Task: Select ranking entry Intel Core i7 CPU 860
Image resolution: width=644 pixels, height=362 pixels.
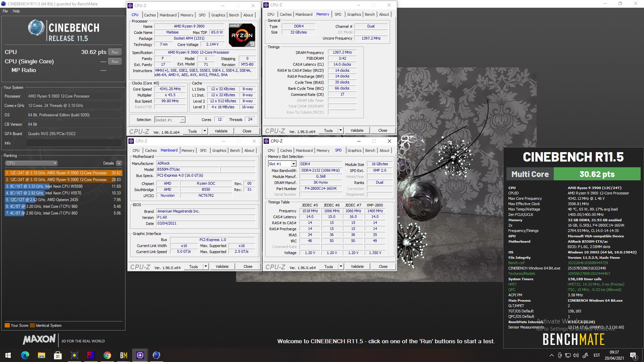Action: pyautogui.click(x=63, y=213)
